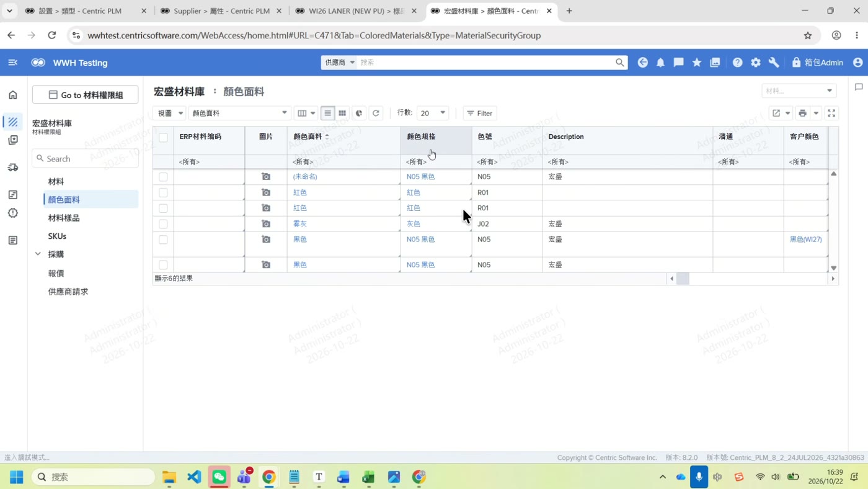Switch to the grid tile view icon
868x489 pixels.
[342, 113]
